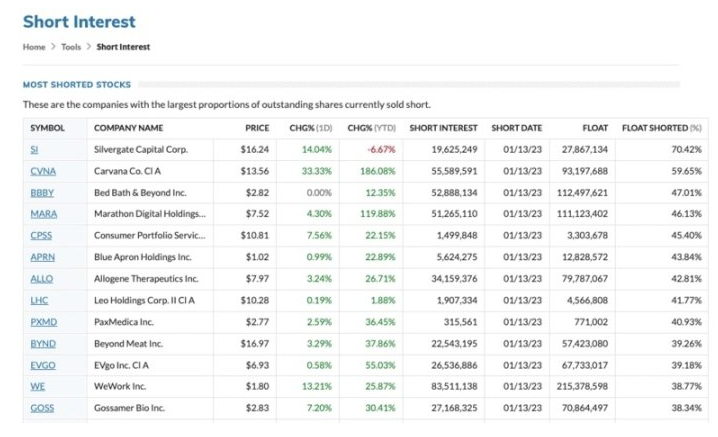
Task: Open the WE ticker link
Action: click(x=38, y=386)
